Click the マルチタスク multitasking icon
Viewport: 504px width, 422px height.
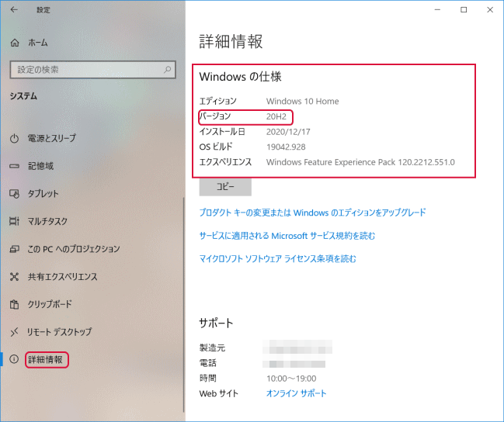14,221
